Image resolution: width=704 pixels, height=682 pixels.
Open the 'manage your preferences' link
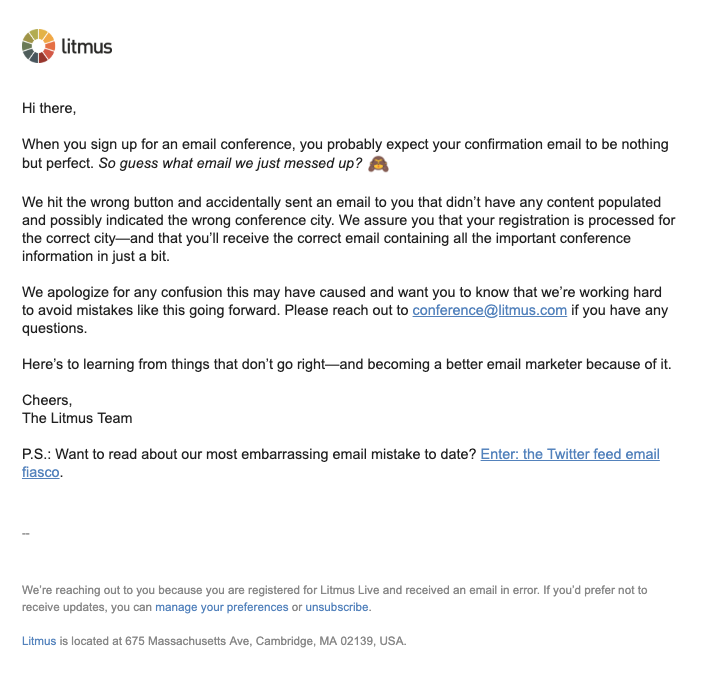click(x=222, y=607)
